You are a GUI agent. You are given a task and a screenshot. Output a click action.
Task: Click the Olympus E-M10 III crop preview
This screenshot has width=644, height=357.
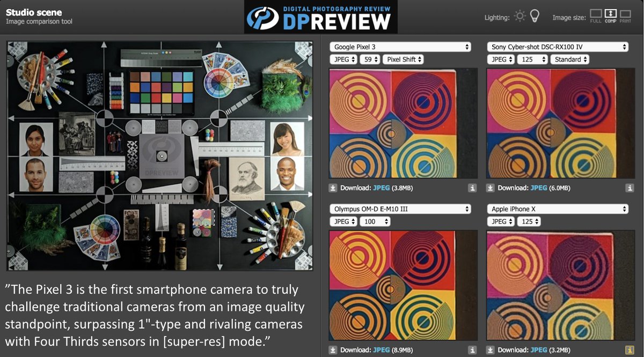(402, 285)
